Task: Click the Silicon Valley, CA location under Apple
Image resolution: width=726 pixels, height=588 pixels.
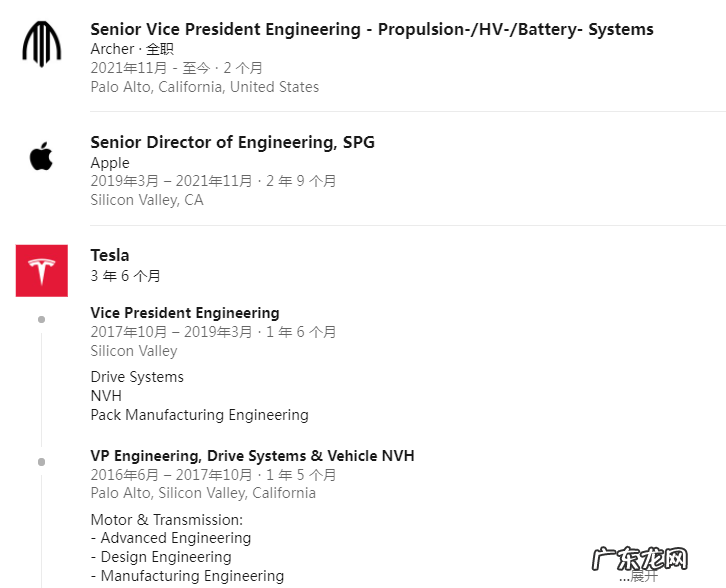Action: [x=146, y=200]
